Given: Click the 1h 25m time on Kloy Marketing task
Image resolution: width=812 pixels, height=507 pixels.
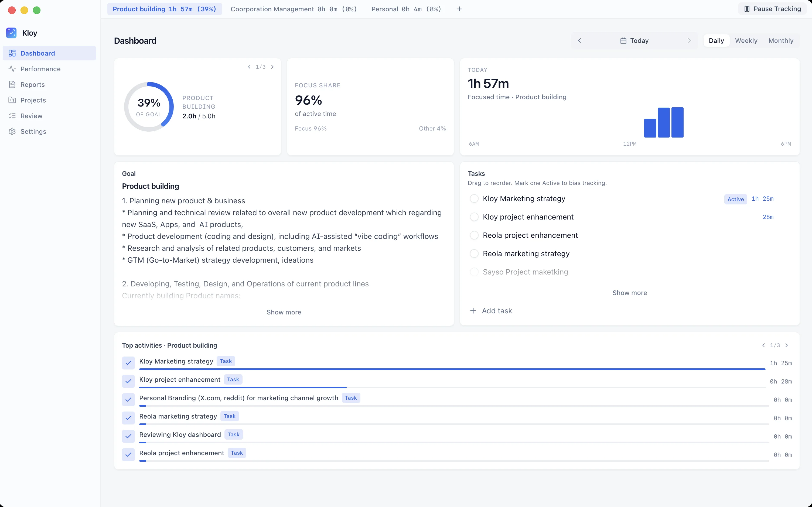Looking at the screenshot, I should point(762,199).
